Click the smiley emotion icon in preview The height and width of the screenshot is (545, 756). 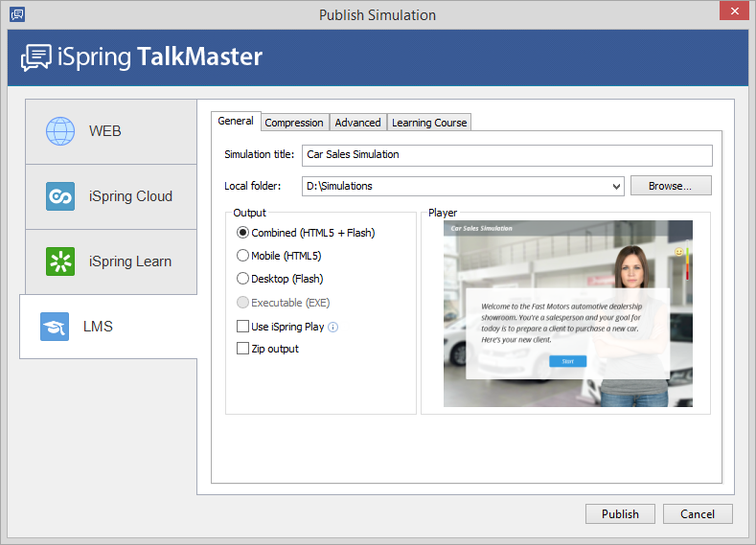pyautogui.click(x=679, y=252)
